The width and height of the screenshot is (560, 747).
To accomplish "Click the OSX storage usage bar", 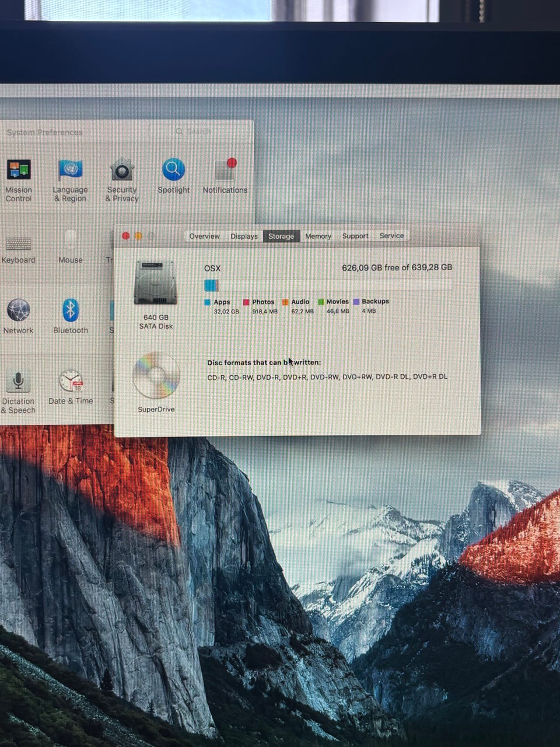I will click(x=328, y=285).
